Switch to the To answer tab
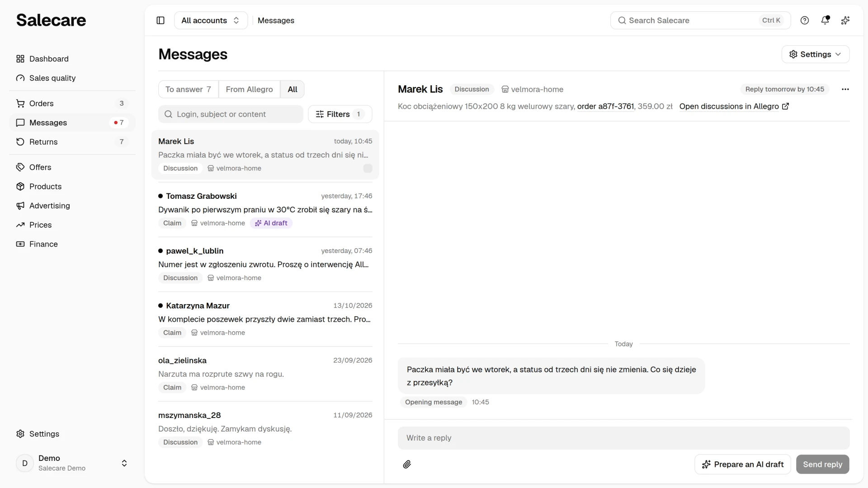This screenshot has height=488, width=868. coord(189,89)
